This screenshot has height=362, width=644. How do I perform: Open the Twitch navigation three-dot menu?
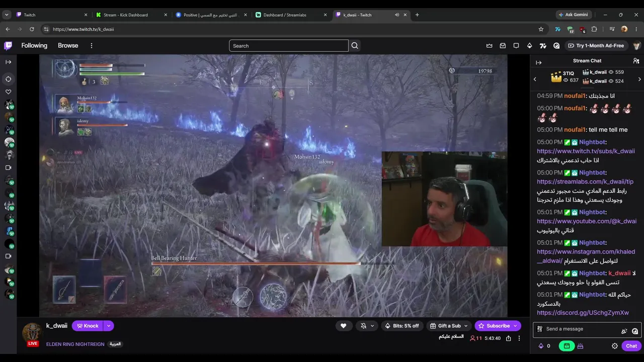(x=92, y=46)
